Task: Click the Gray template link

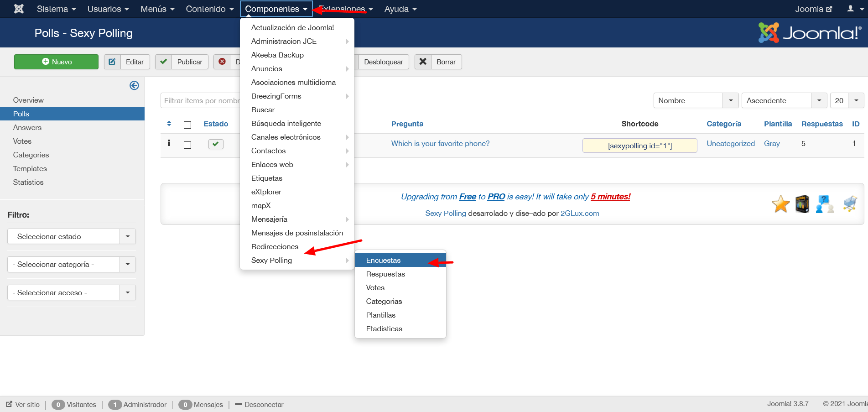Action: point(772,143)
